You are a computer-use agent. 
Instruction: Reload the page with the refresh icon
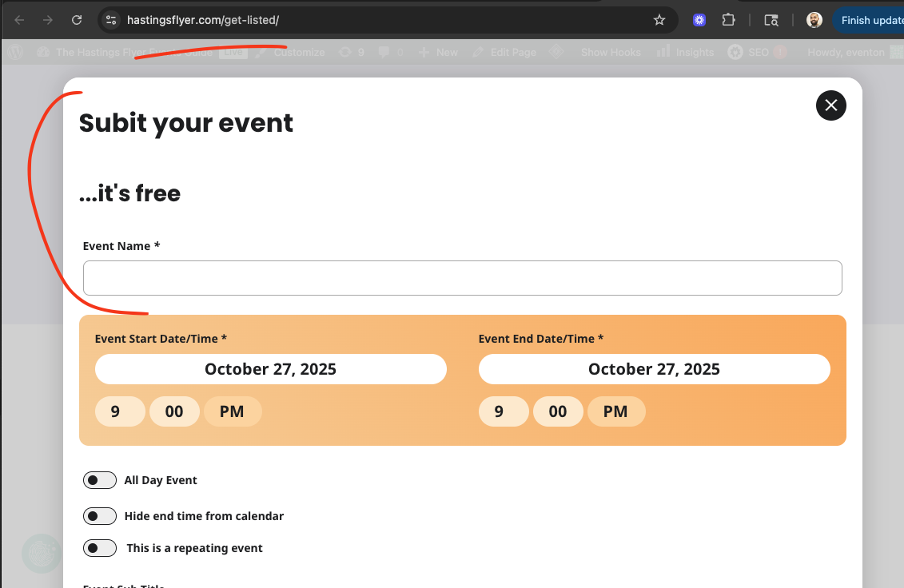tap(77, 20)
